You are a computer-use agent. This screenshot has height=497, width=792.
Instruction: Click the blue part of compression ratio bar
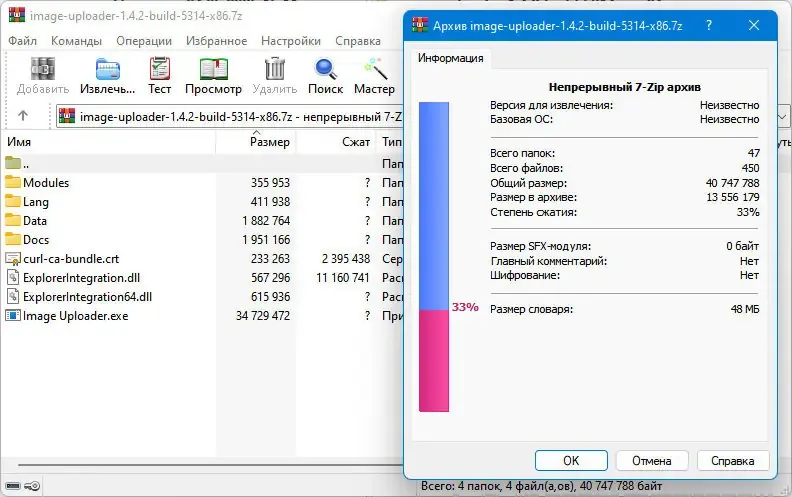[434, 206]
